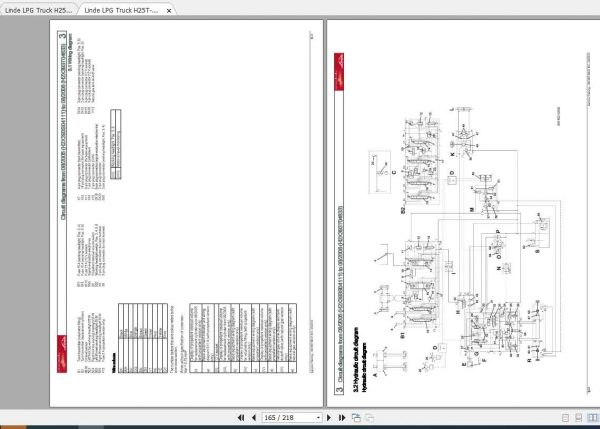Switch to single page layout

(x=565, y=418)
